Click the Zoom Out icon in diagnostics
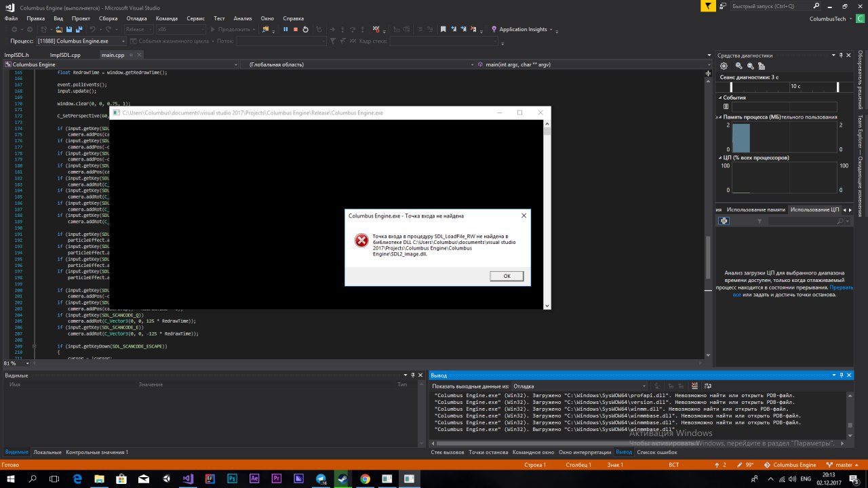Image resolution: width=868 pixels, height=488 pixels. [x=750, y=66]
